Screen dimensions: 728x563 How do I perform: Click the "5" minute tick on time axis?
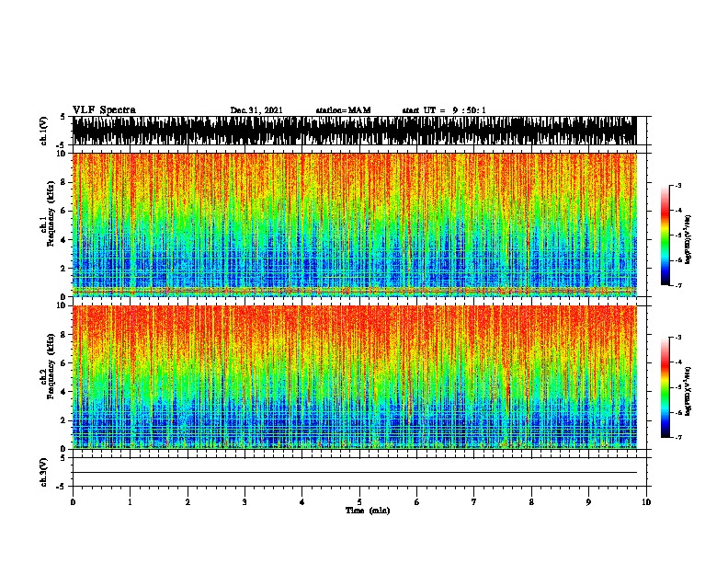[x=359, y=502]
